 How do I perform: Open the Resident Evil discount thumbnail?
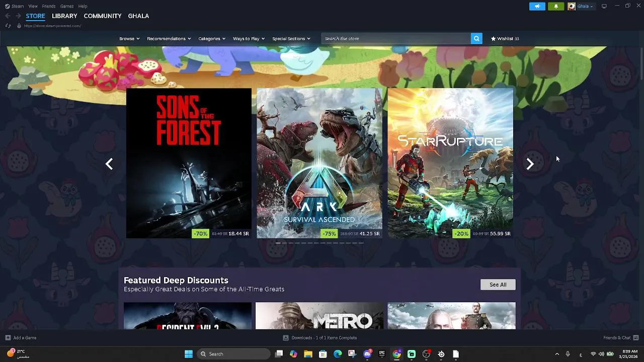coord(188,316)
